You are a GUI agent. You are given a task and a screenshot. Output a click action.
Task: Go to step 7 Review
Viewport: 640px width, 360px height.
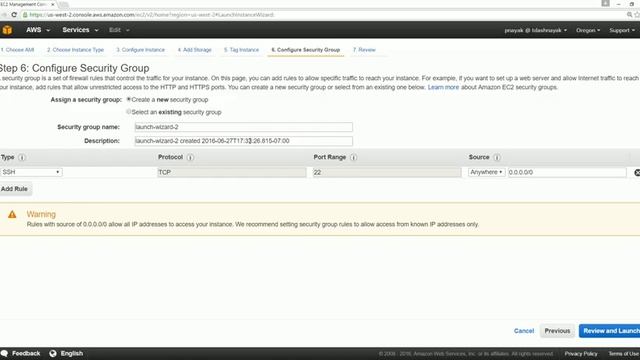(364, 50)
